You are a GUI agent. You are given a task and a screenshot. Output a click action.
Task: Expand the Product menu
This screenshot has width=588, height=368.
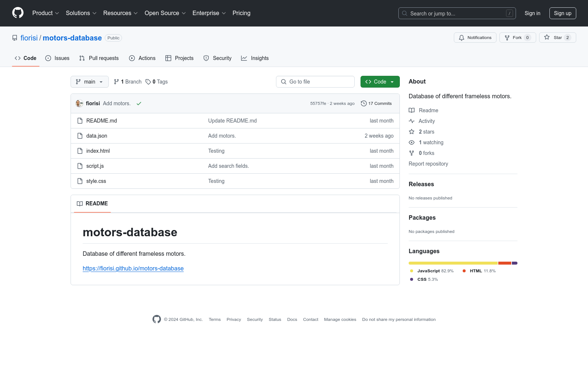(x=46, y=13)
